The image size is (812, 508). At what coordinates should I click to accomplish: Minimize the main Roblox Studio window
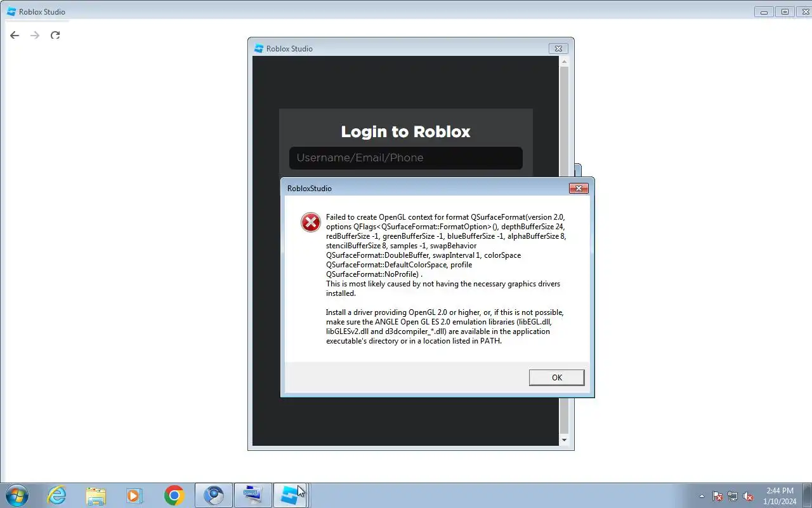coord(764,11)
